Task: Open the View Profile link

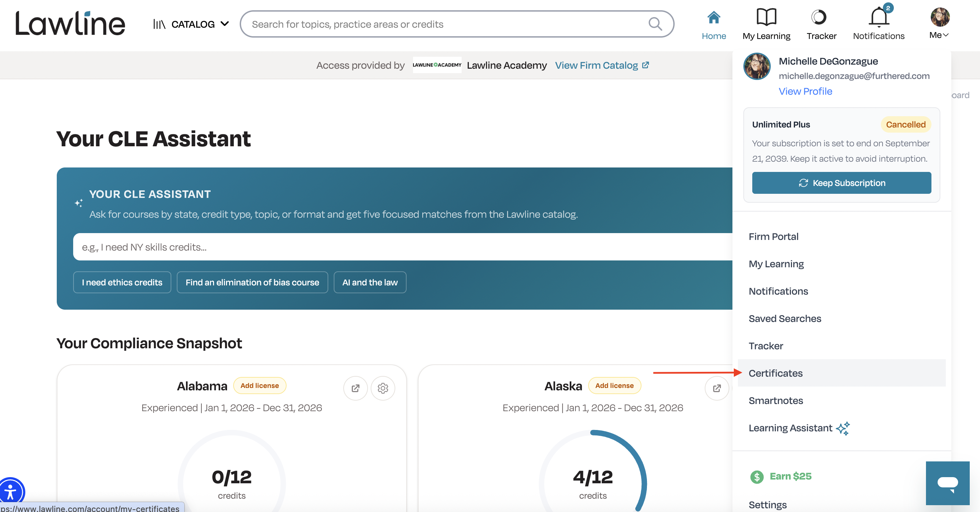Action: coord(805,91)
